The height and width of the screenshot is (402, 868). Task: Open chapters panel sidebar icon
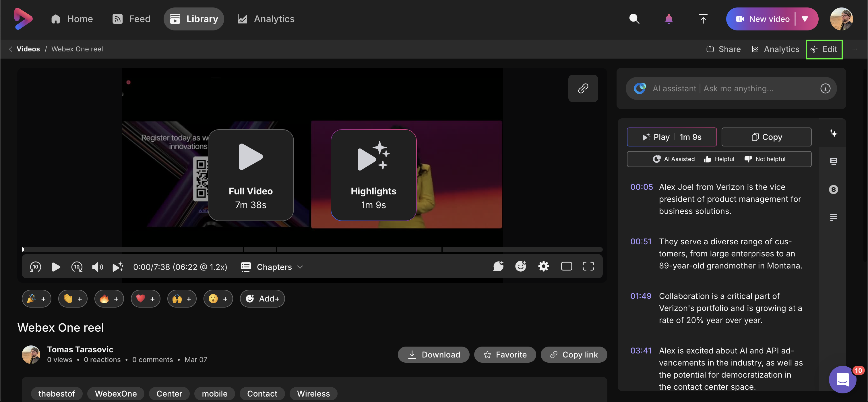(833, 161)
